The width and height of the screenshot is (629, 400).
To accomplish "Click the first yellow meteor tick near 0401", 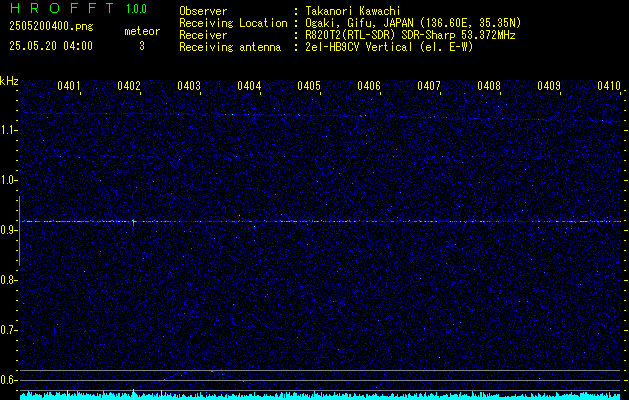I will pos(67,393).
